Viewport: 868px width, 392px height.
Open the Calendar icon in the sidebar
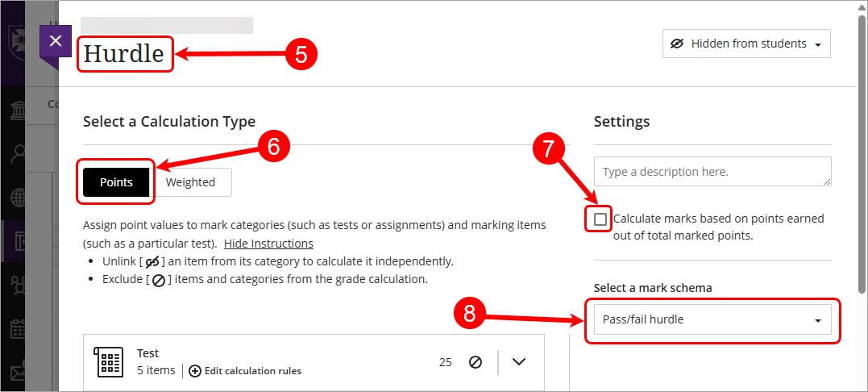click(13, 331)
